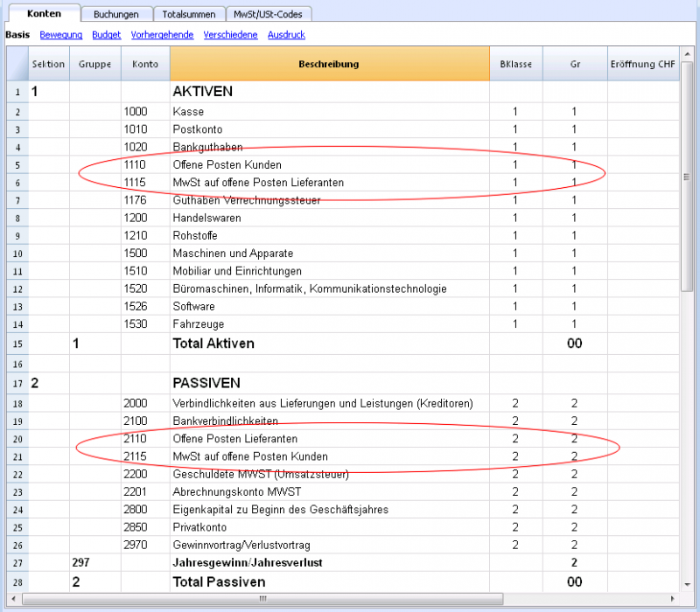
Task: Select the 'Software' description cell
Action: click(330, 306)
